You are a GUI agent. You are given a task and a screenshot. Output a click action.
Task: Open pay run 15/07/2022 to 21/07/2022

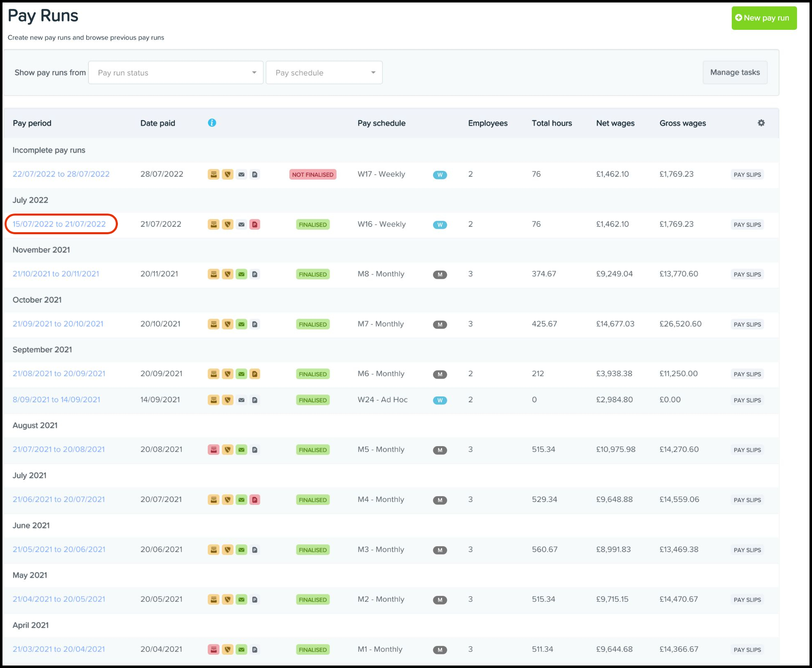pos(59,224)
